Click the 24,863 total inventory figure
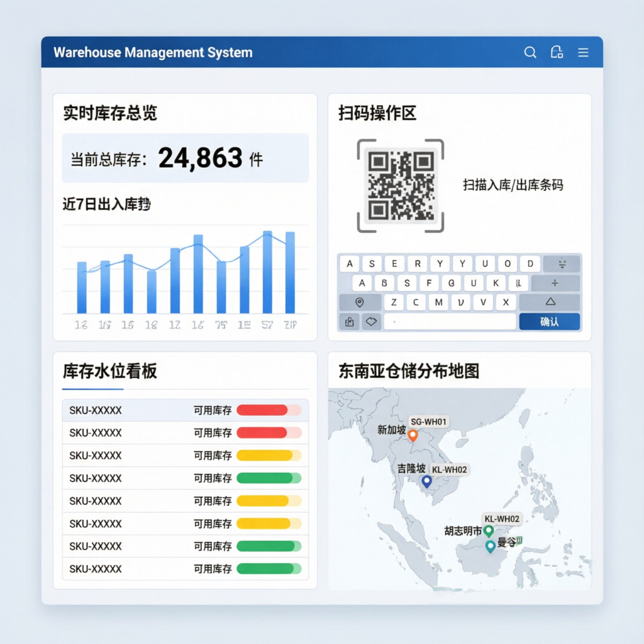This screenshot has width=644, height=644. click(x=201, y=158)
